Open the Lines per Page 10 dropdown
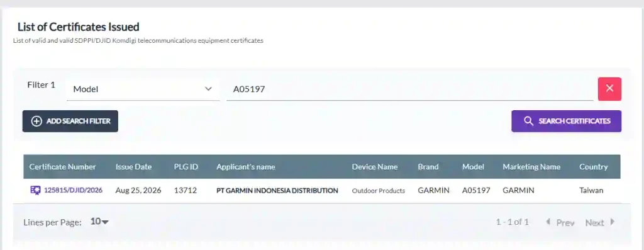 pos(99,222)
